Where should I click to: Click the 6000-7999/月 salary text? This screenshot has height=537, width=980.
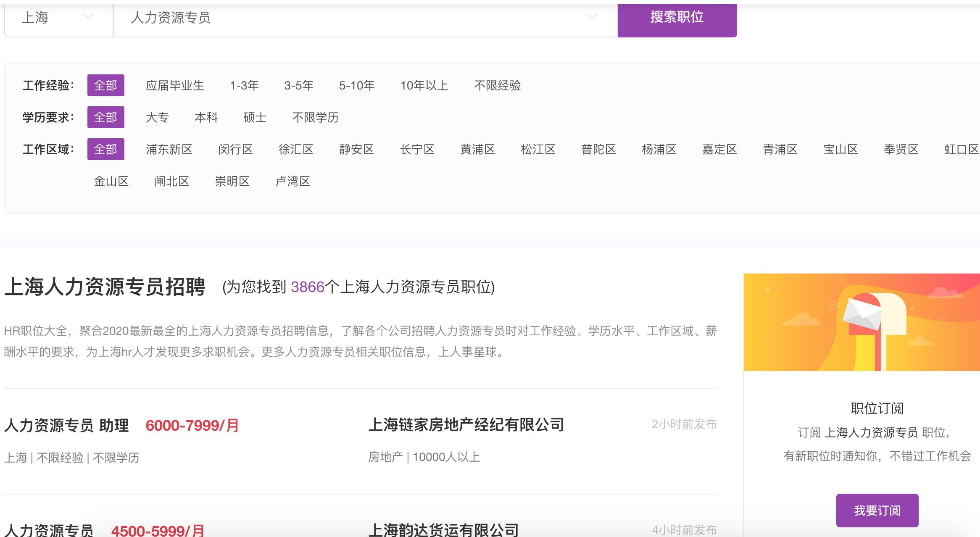coord(192,425)
